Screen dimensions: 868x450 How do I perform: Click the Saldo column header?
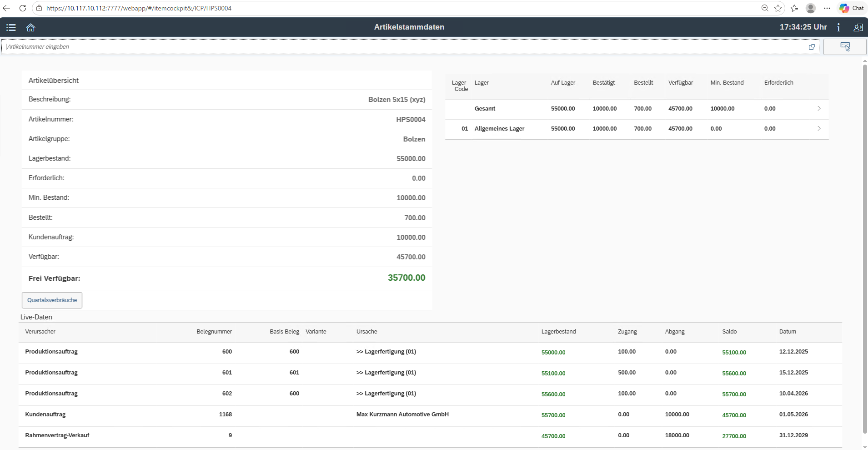click(729, 332)
